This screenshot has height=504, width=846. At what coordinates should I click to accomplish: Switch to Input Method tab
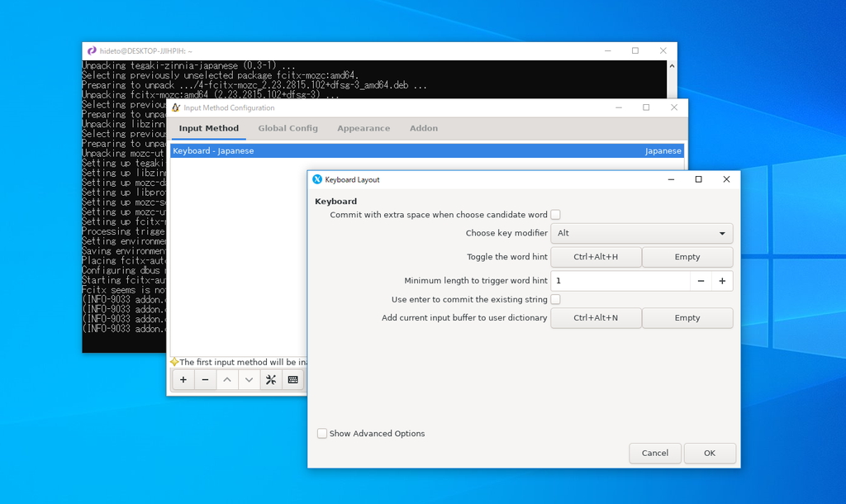(209, 128)
